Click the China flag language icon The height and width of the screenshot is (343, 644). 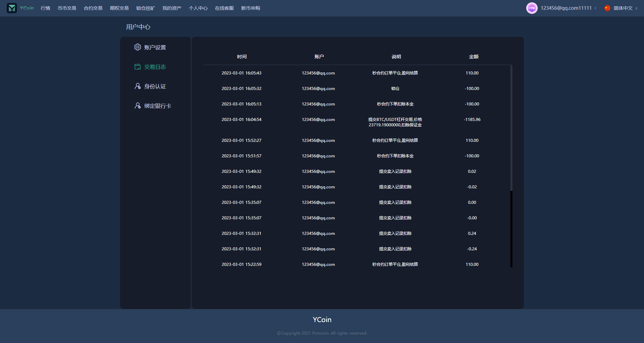click(x=607, y=8)
